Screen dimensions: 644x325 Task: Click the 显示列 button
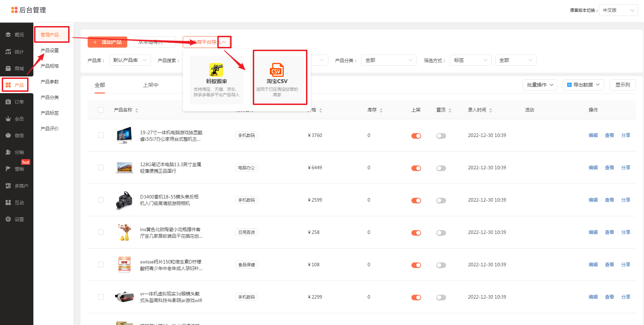click(x=623, y=85)
